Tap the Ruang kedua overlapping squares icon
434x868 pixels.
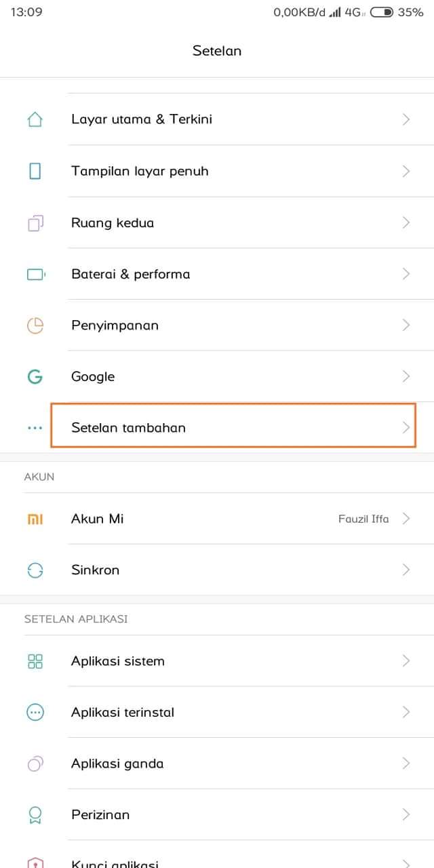(x=35, y=222)
